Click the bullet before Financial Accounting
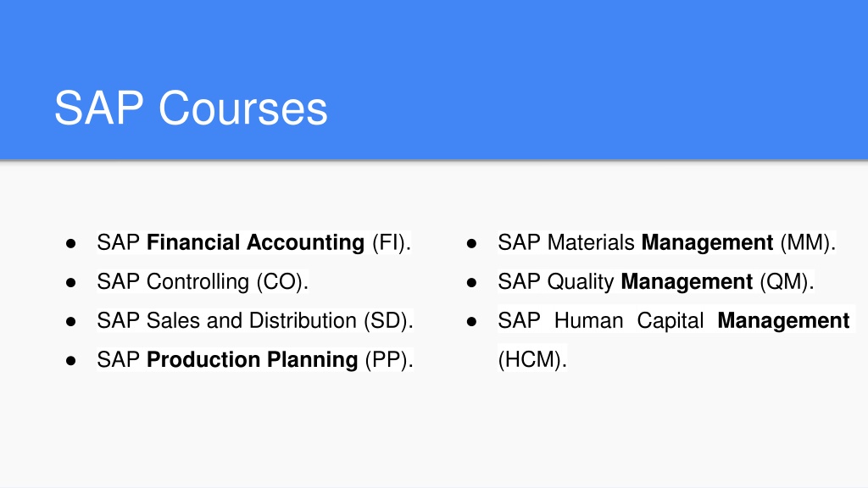 tap(71, 243)
